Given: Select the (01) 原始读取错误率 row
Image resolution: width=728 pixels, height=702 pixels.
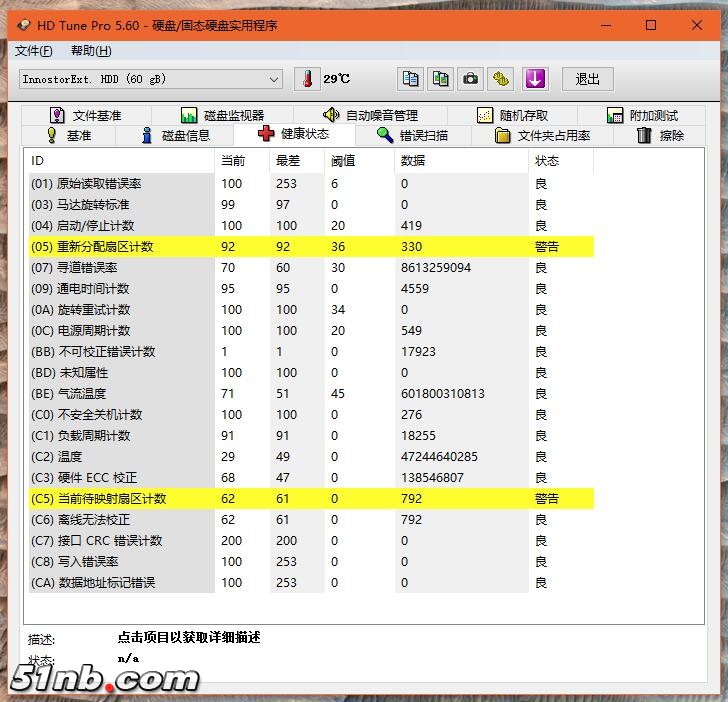Looking at the screenshot, I should coord(311,184).
